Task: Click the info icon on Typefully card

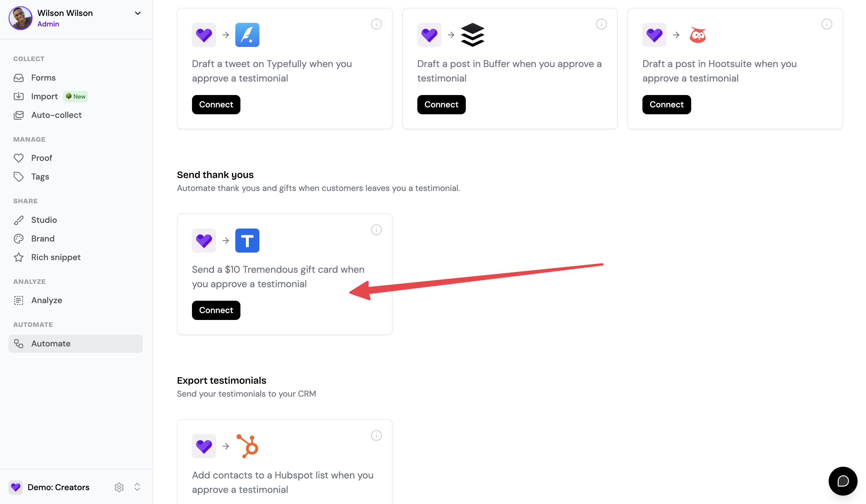Action: [376, 24]
